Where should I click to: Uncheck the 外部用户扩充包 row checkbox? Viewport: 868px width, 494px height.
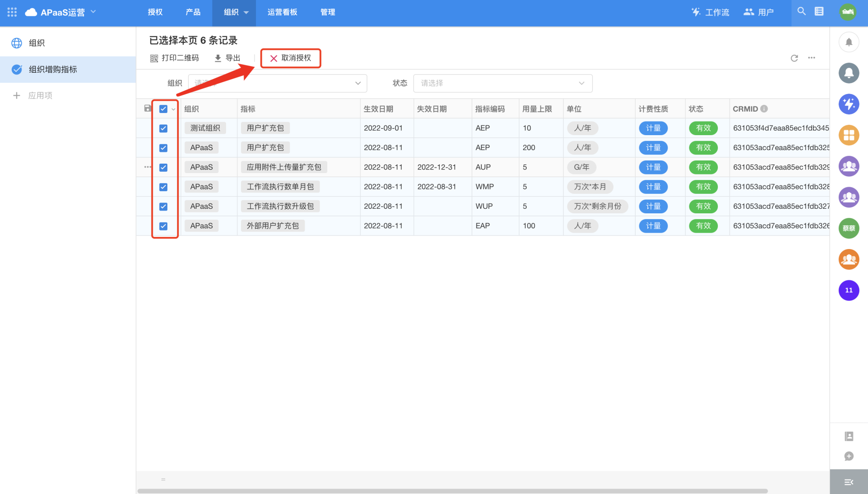tap(163, 226)
